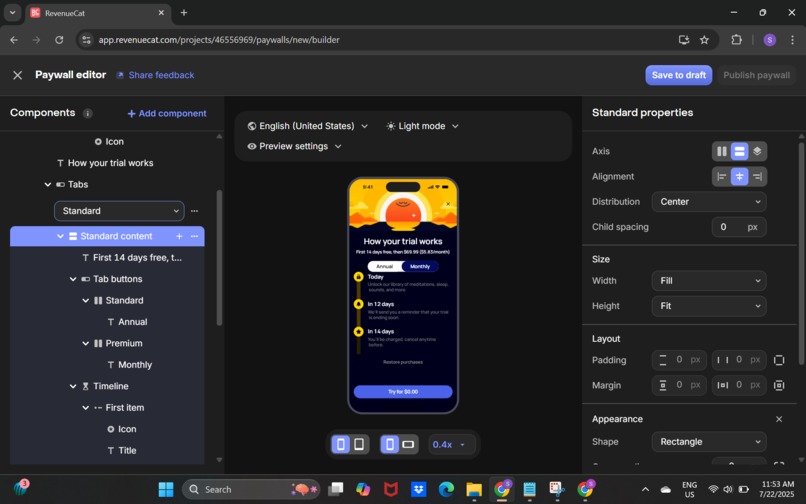Switch preview to tablet device
This screenshot has height=504, width=806.
pyautogui.click(x=359, y=444)
